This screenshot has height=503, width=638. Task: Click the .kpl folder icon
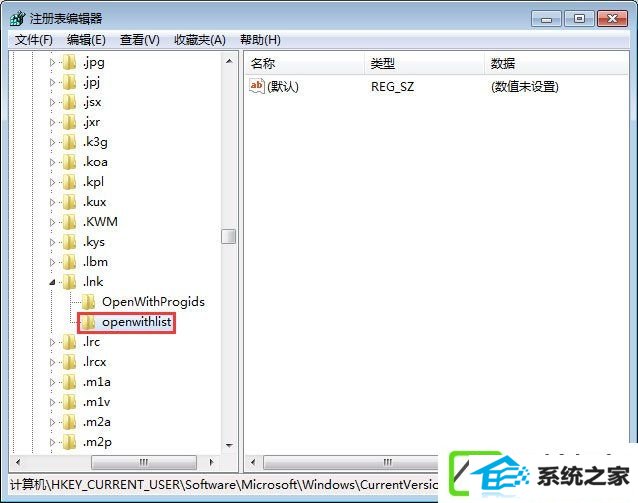(x=70, y=182)
